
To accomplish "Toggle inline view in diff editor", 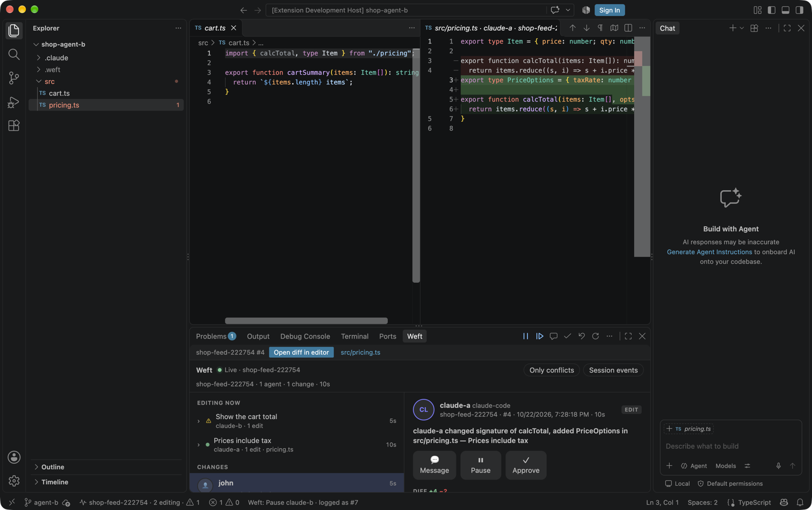I will 628,28.
